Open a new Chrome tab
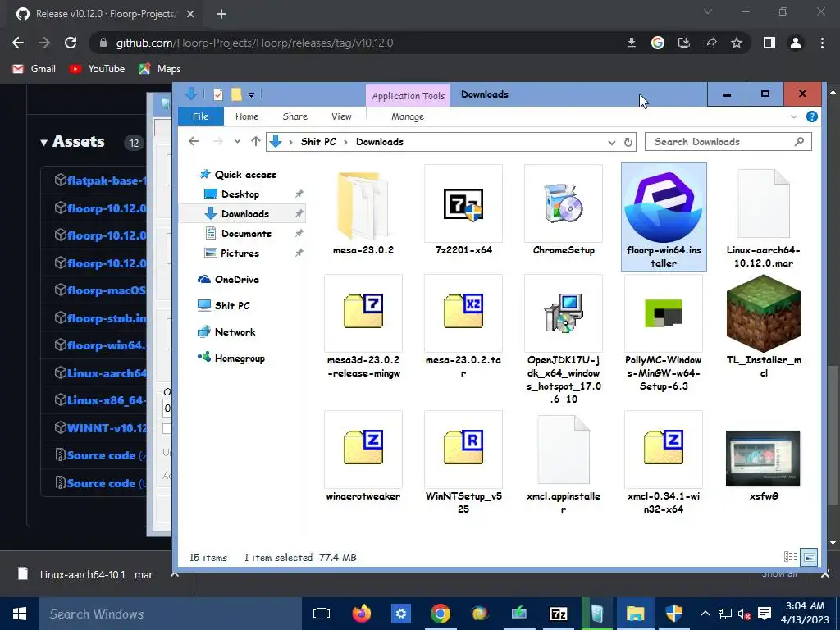This screenshot has height=630, width=840. pos(221,14)
